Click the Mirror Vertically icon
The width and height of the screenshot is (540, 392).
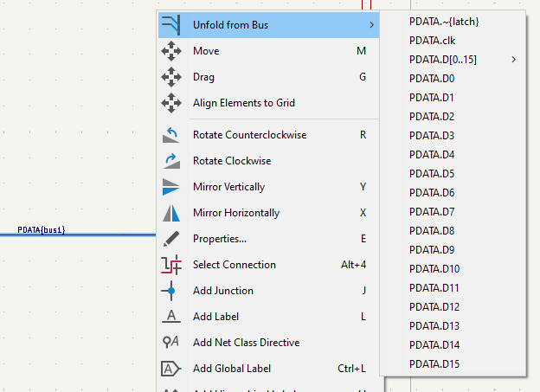[x=171, y=187]
